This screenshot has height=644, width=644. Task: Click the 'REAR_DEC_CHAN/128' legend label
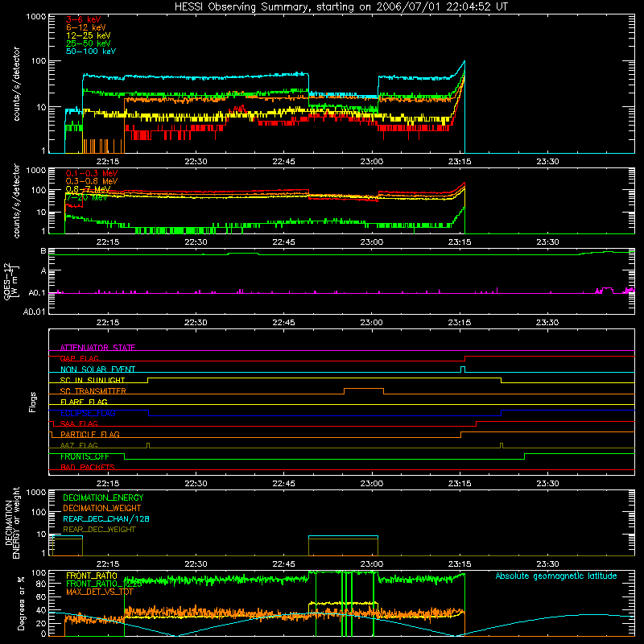(x=106, y=518)
